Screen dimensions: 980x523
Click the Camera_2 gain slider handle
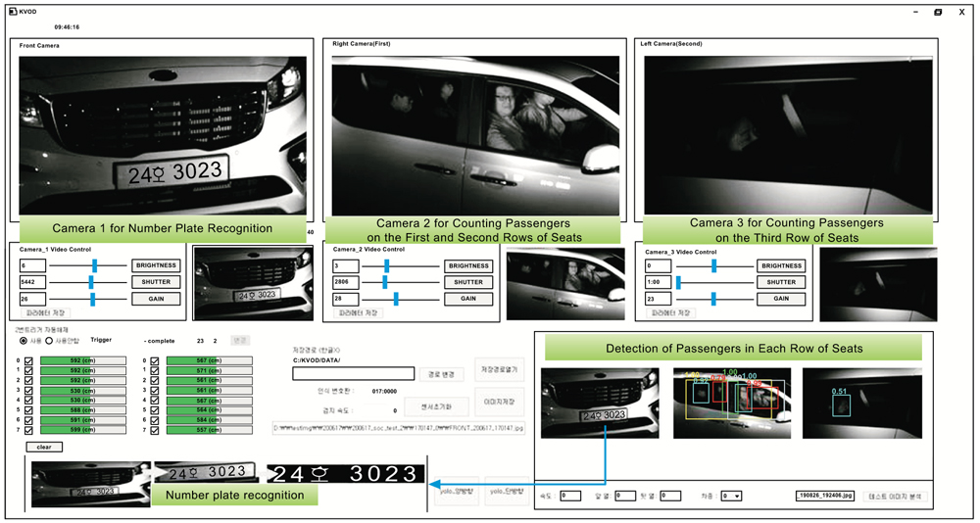[396, 298]
